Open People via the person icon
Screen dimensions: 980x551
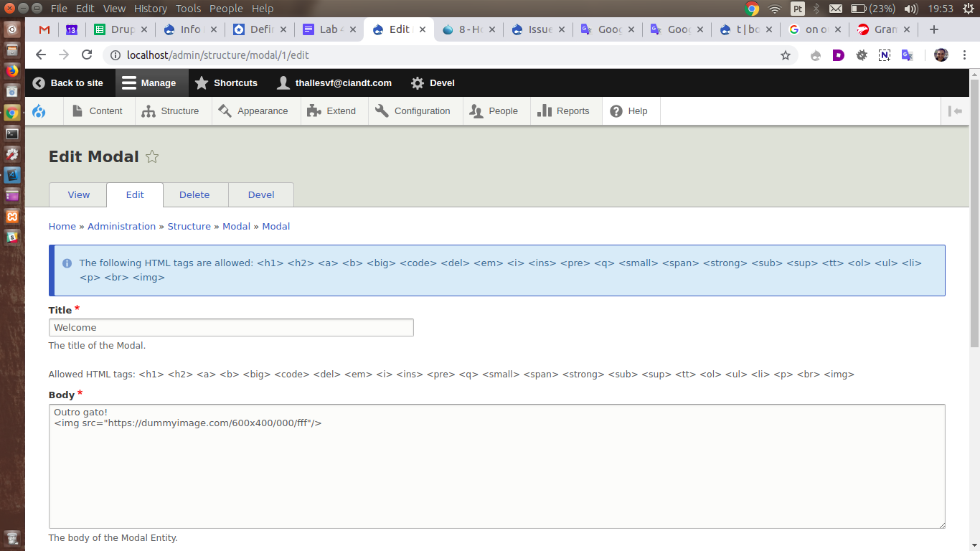tap(475, 110)
